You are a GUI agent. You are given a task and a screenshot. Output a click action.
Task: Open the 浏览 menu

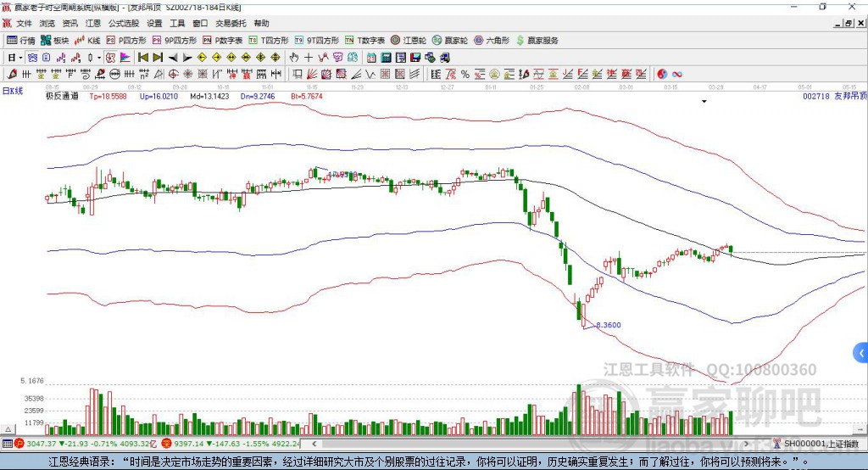(x=47, y=23)
